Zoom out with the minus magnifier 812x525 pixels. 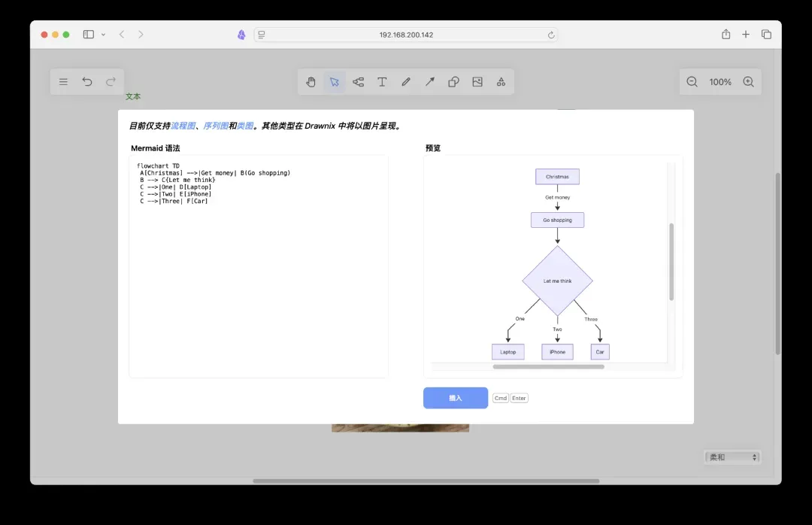point(692,82)
